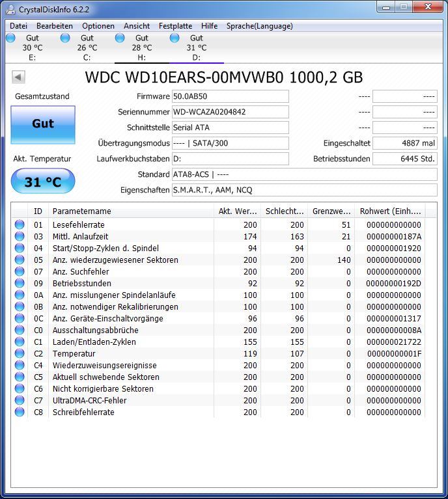The height and width of the screenshot is (499, 448).
Task: Click the Schlecht... column header
Action: point(284,211)
